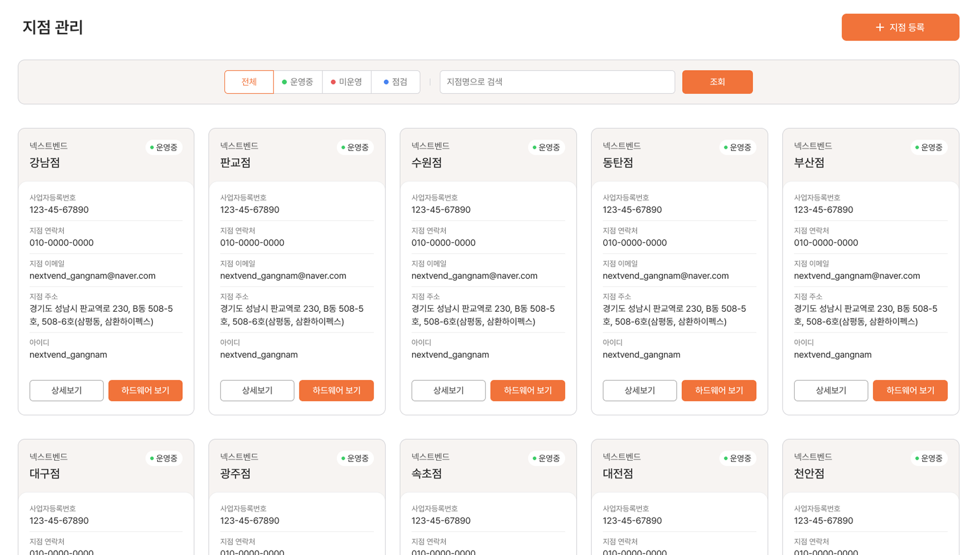
Task: Open 하드웨어 보기 for 강남점
Action: (145, 390)
